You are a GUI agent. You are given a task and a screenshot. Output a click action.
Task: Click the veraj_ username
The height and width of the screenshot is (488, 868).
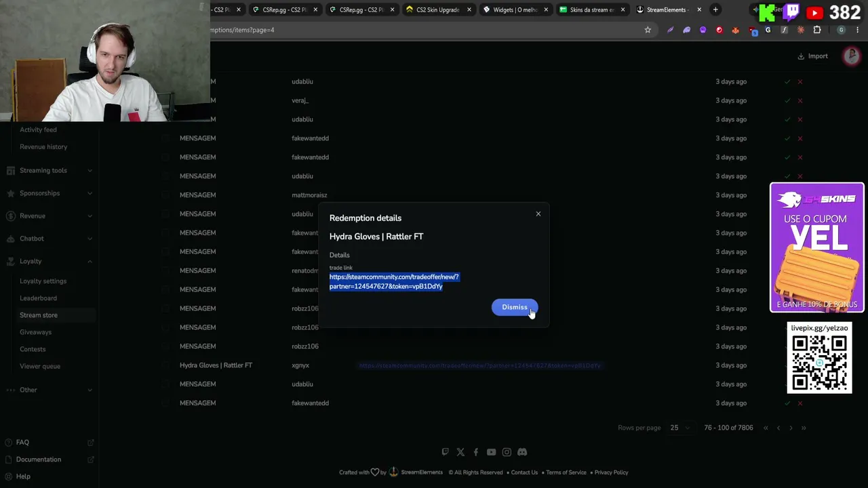coord(300,100)
